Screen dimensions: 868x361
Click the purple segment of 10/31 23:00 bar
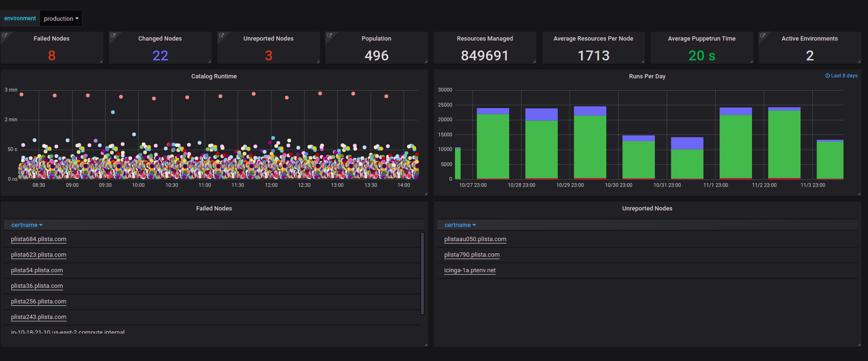687,143
